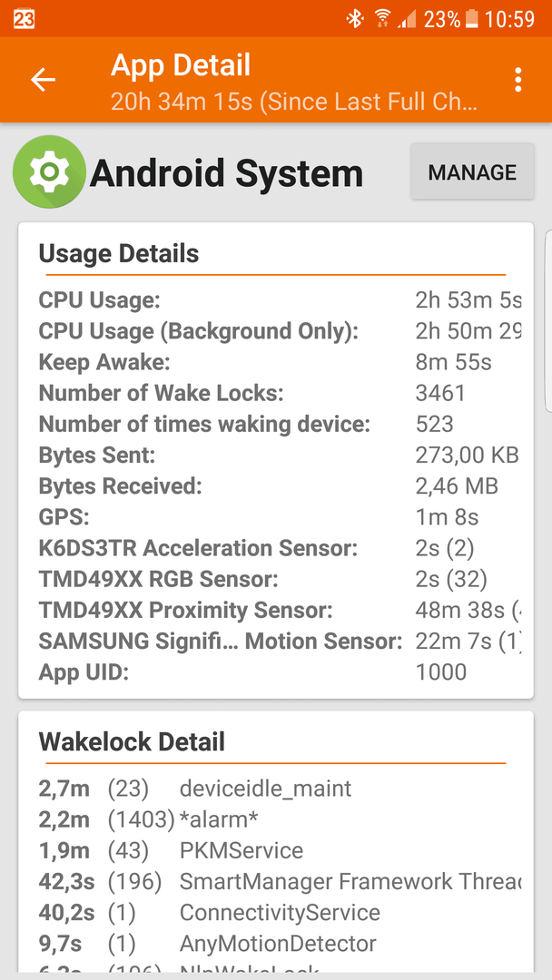This screenshot has height=980, width=552.
Task: Tap the battery icon in status bar
Action: 471,19
